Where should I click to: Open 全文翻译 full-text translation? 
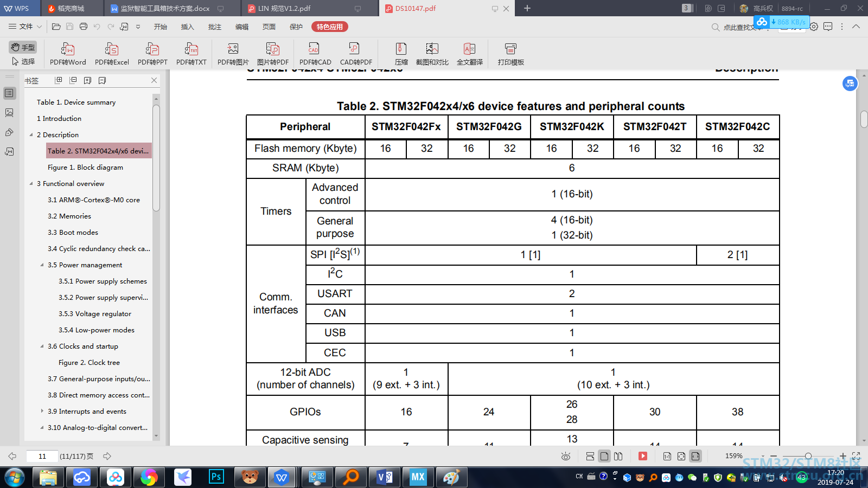470,54
